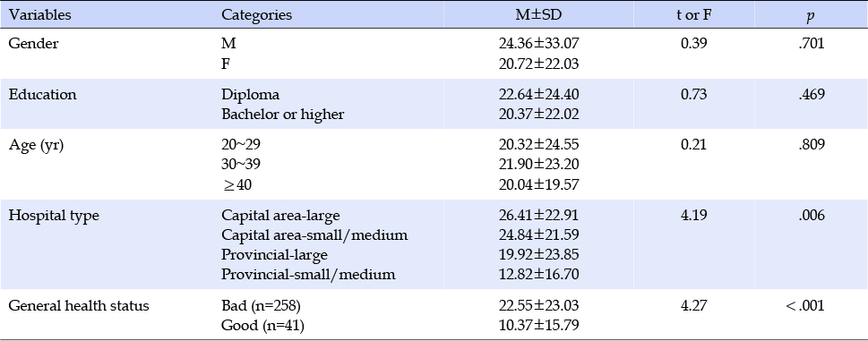Select the Good (n=41) category
Screen dimensions: 868x341
pyautogui.click(x=263, y=326)
